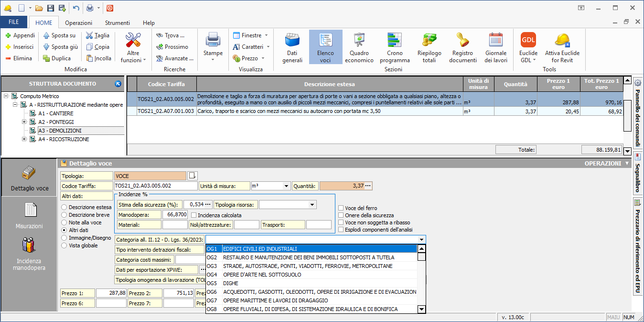Open the Registro documenti section
The width and height of the screenshot is (644, 322).
462,48
